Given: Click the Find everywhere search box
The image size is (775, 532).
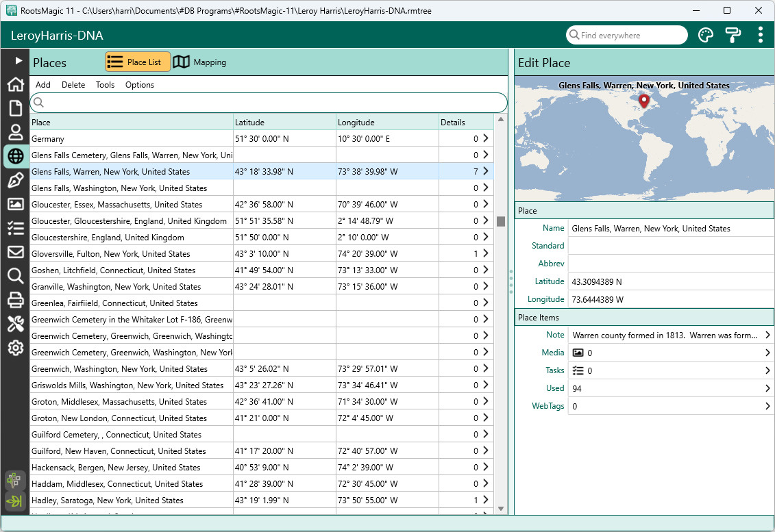Looking at the screenshot, I should click(627, 35).
